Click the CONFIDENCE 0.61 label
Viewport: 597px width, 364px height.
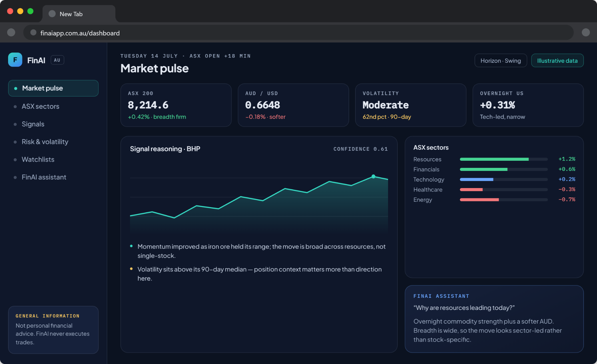click(x=361, y=149)
